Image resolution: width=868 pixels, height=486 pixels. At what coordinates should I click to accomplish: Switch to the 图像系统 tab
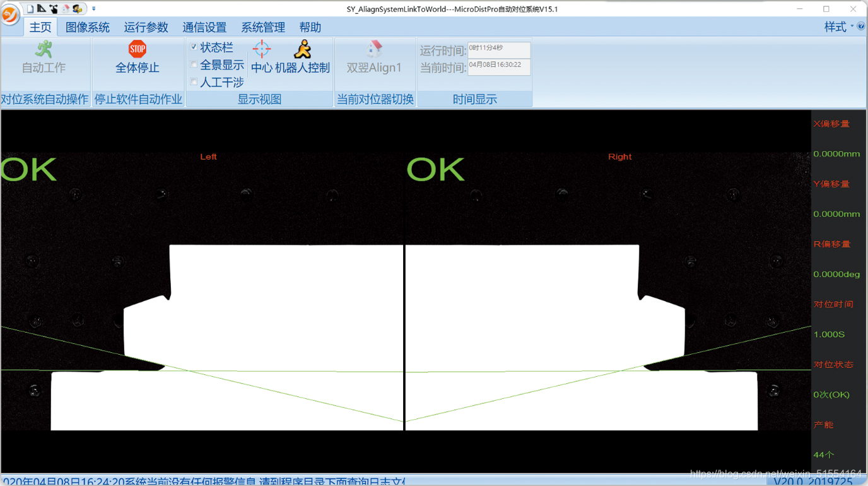pyautogui.click(x=88, y=27)
